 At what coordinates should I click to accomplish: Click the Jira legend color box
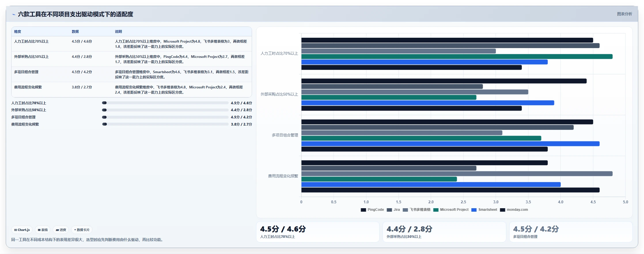click(x=389, y=210)
